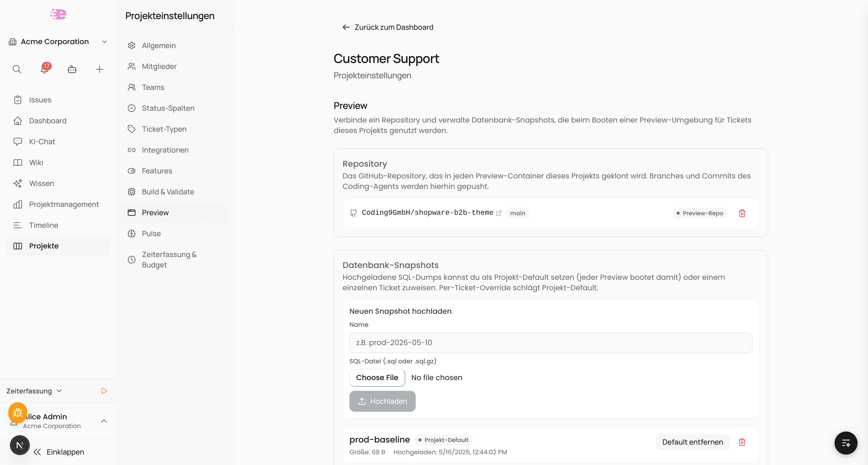This screenshot has width=868, height=465.
Task: Start time tracking with orange play icon
Action: click(x=104, y=391)
